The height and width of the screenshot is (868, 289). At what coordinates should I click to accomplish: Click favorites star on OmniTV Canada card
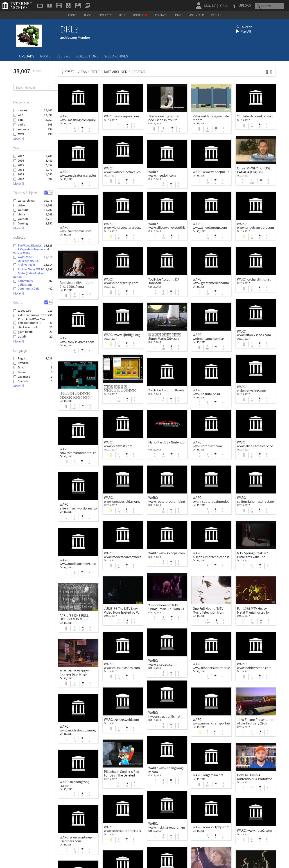click(261, 180)
